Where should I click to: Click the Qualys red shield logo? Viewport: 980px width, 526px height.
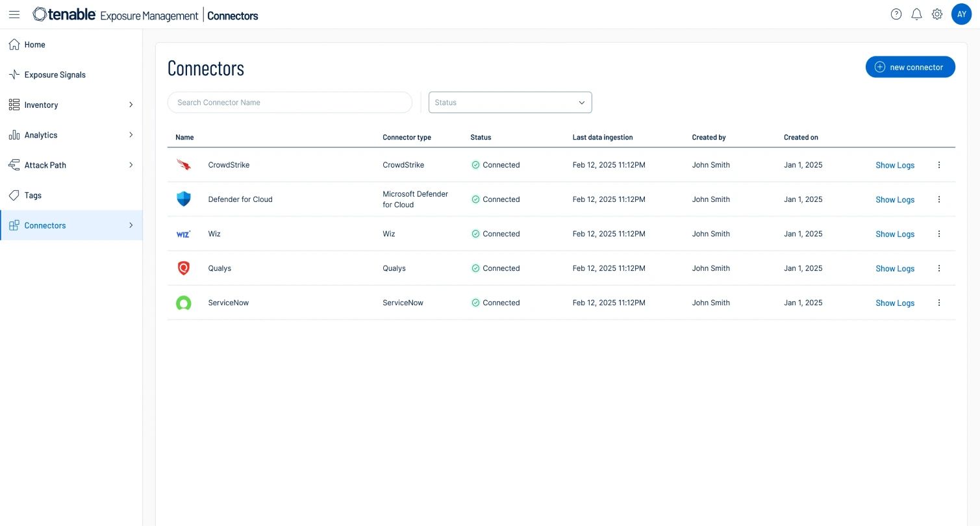pos(184,268)
